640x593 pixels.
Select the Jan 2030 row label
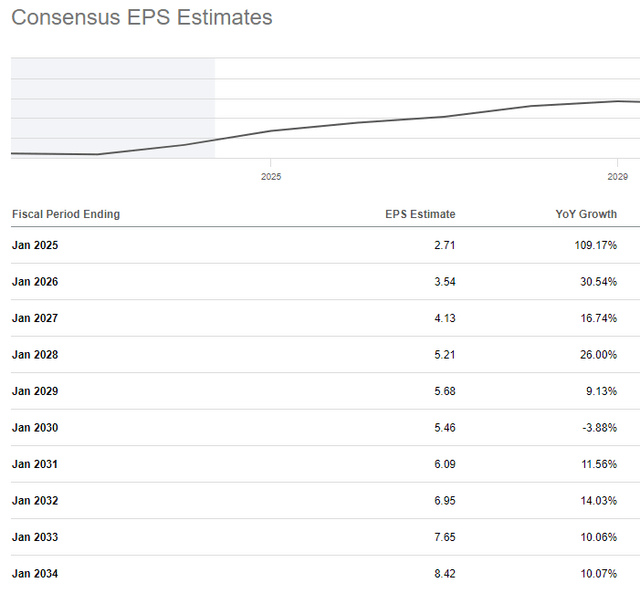[x=35, y=428]
